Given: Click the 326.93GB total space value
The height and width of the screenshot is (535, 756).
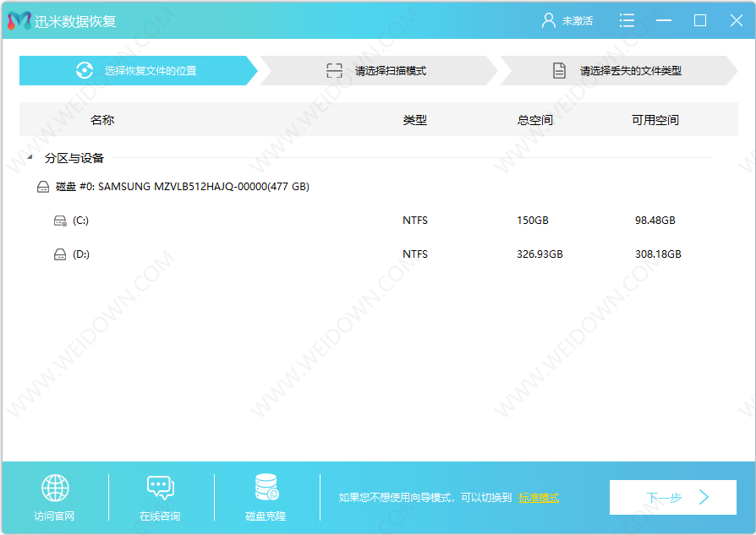Looking at the screenshot, I should pos(540,254).
